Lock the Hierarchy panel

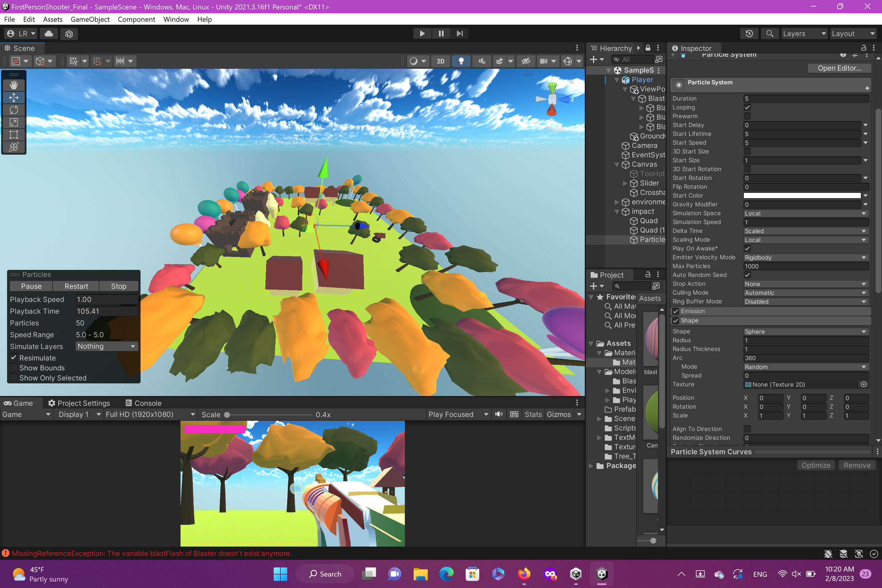(648, 48)
